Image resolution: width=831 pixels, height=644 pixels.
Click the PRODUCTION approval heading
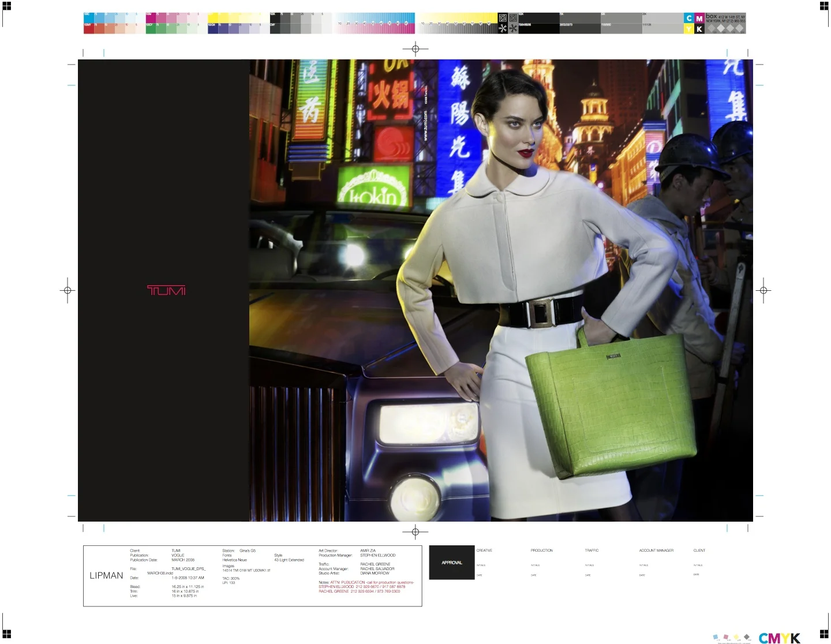(x=542, y=551)
